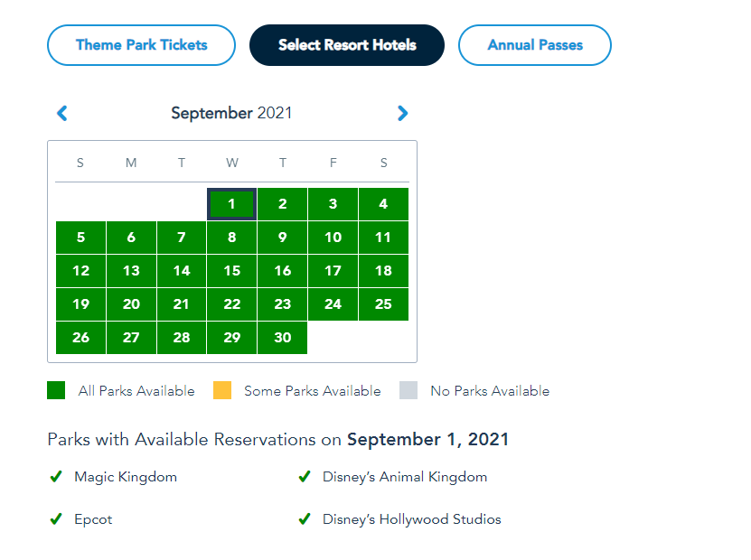
Task: Click the gray No Parks Available swatch
Action: pyautogui.click(x=408, y=390)
